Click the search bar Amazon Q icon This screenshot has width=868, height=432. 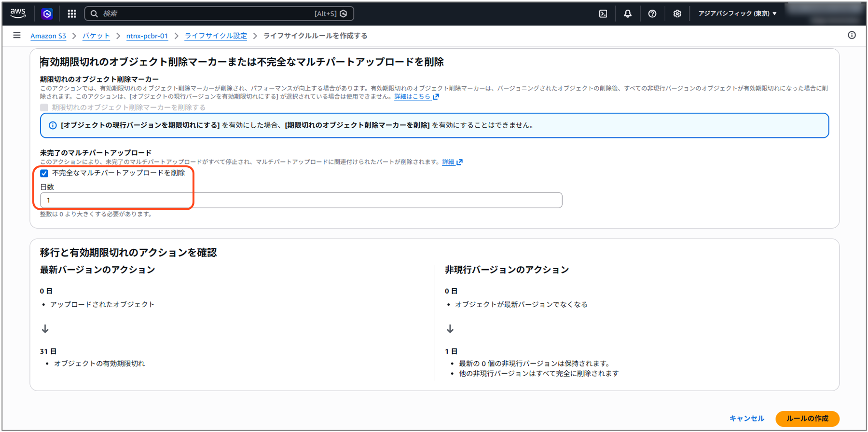pyautogui.click(x=344, y=13)
